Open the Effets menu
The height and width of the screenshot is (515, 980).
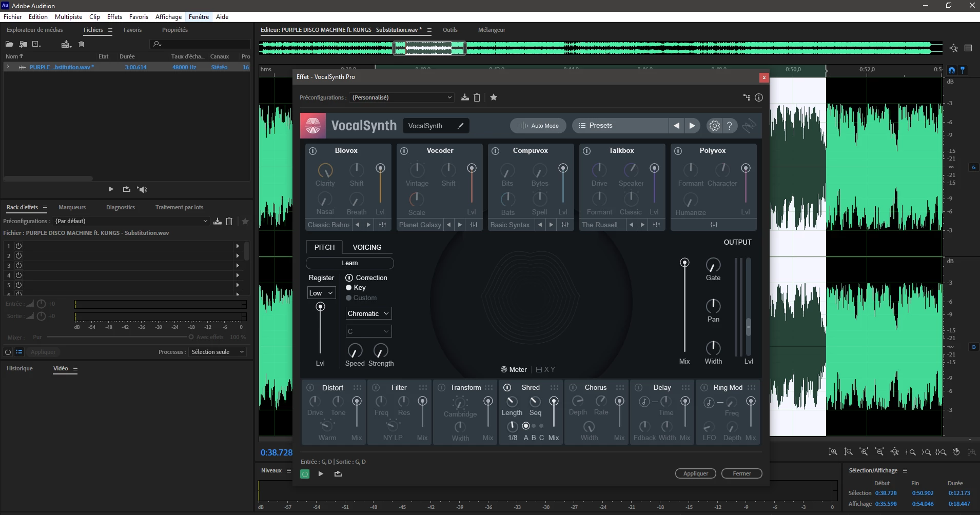(x=114, y=17)
